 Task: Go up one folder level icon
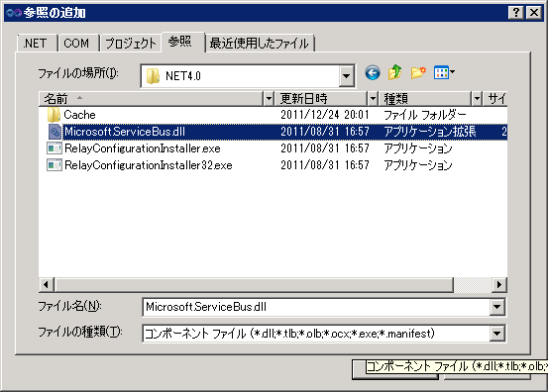tap(395, 72)
